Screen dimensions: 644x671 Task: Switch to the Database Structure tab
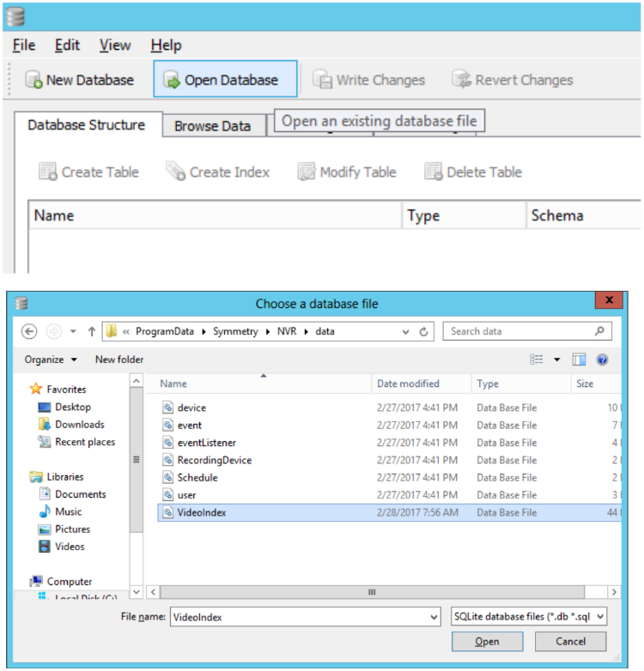87,125
